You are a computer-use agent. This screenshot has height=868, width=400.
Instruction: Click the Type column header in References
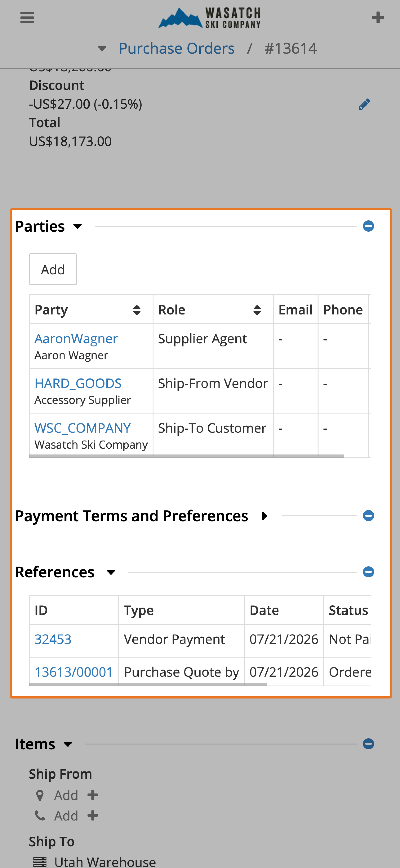pos(181,610)
